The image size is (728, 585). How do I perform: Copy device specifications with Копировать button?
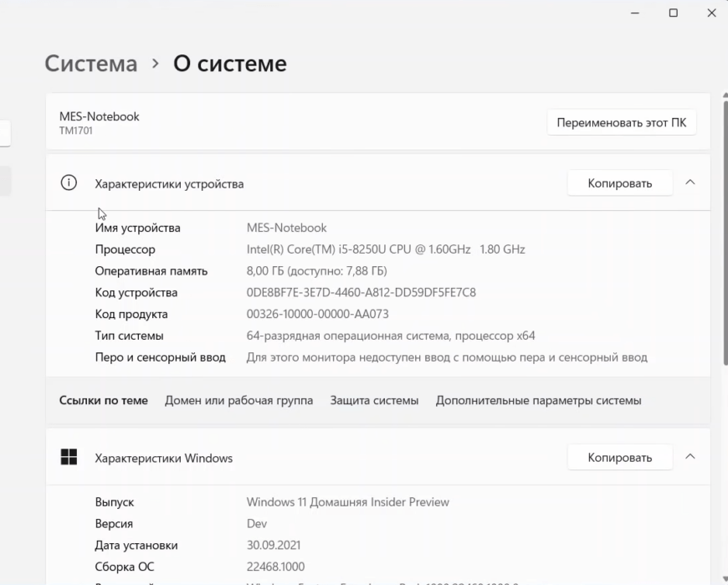[620, 183]
